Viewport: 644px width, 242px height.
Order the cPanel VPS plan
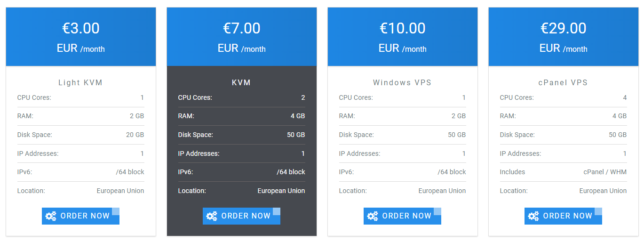[563, 216]
